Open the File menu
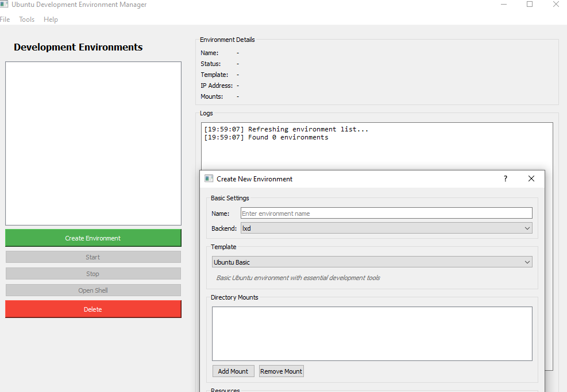This screenshot has width=567, height=392. (5, 20)
